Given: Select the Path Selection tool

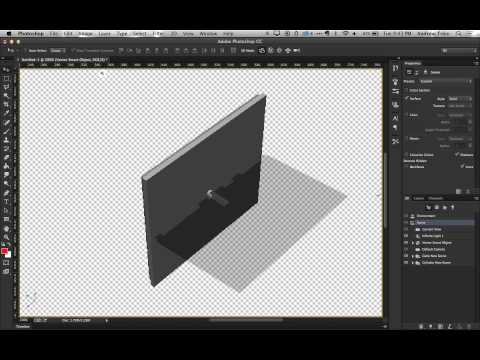Looking at the screenshot, I should pyautogui.click(x=6, y=210).
